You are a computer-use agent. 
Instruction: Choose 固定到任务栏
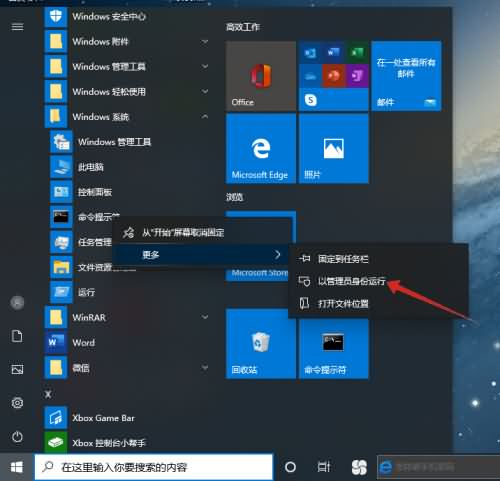click(x=378, y=259)
